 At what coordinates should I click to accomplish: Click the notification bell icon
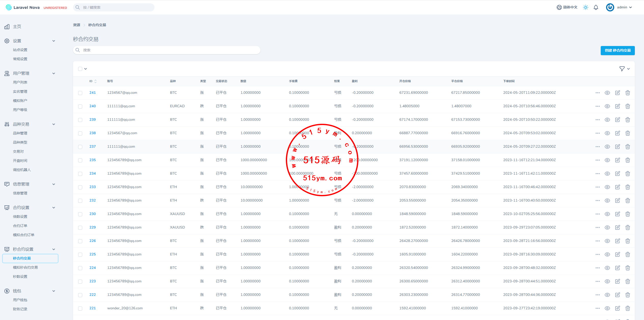tap(596, 7)
